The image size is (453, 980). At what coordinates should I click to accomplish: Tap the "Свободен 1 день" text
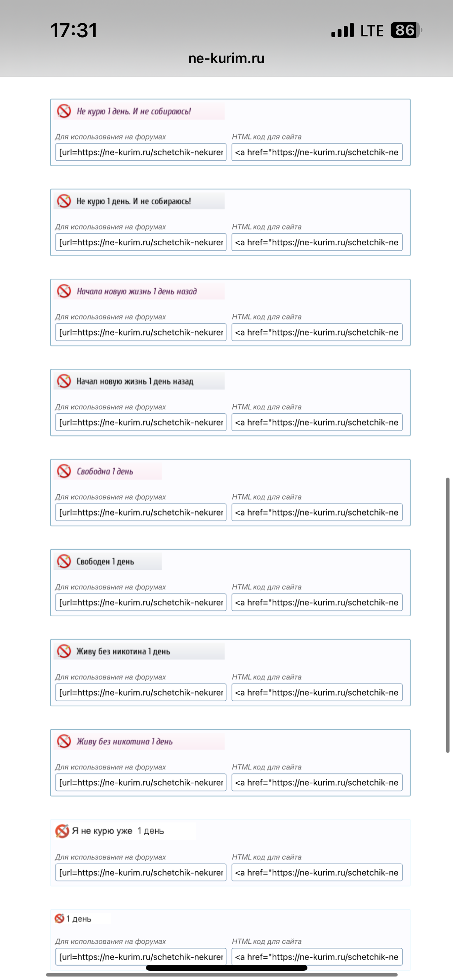tap(105, 562)
